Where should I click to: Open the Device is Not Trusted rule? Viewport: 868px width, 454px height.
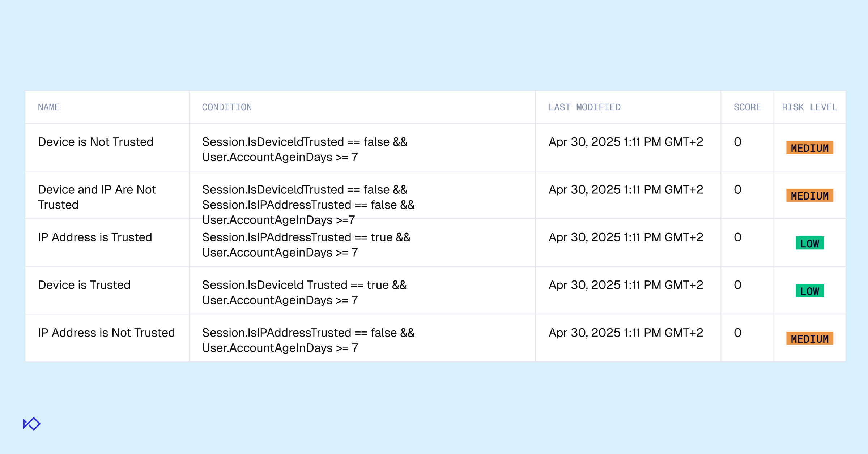click(95, 142)
